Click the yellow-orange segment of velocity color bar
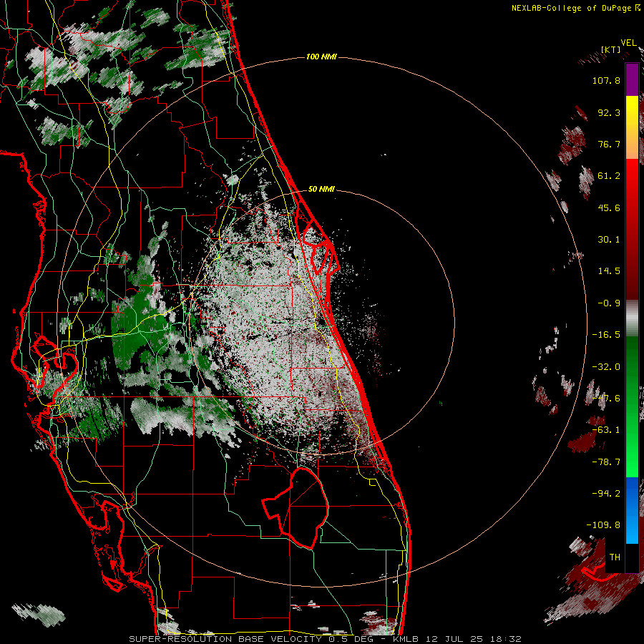This screenshot has width=644, height=644. 632,127
